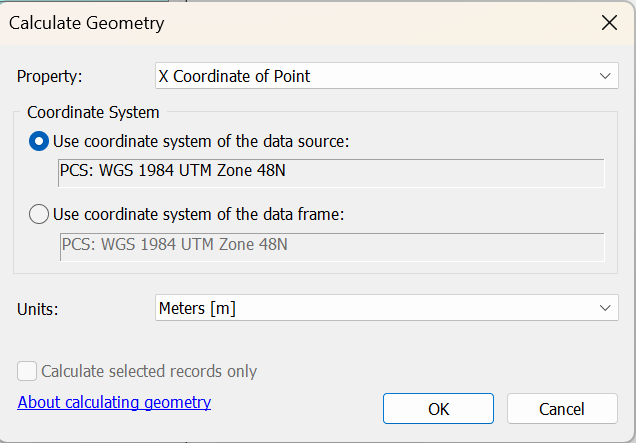Click the Property combo box arrow
The image size is (636, 443).
604,76
